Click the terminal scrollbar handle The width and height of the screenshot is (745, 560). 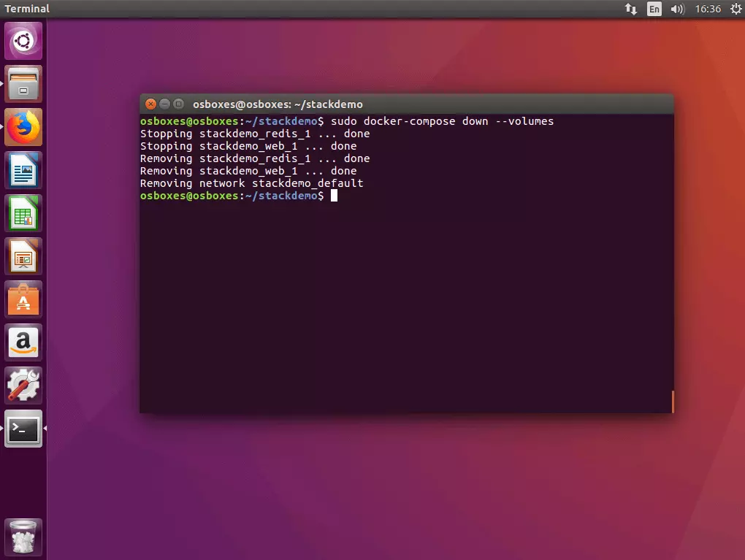672,402
